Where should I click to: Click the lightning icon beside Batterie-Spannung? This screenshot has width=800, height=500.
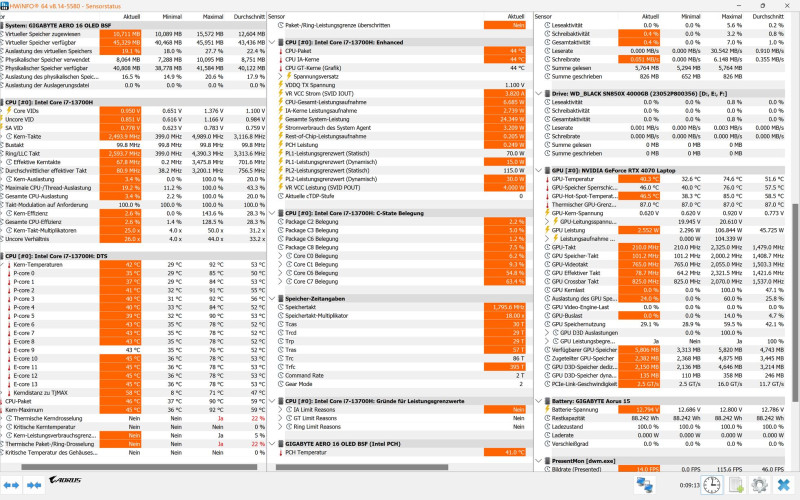coord(547,410)
